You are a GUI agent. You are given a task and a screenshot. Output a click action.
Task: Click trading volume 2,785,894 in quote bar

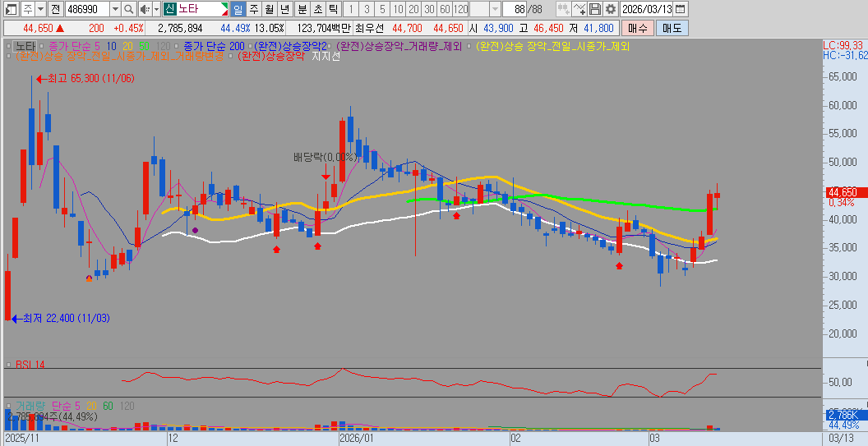180,28
